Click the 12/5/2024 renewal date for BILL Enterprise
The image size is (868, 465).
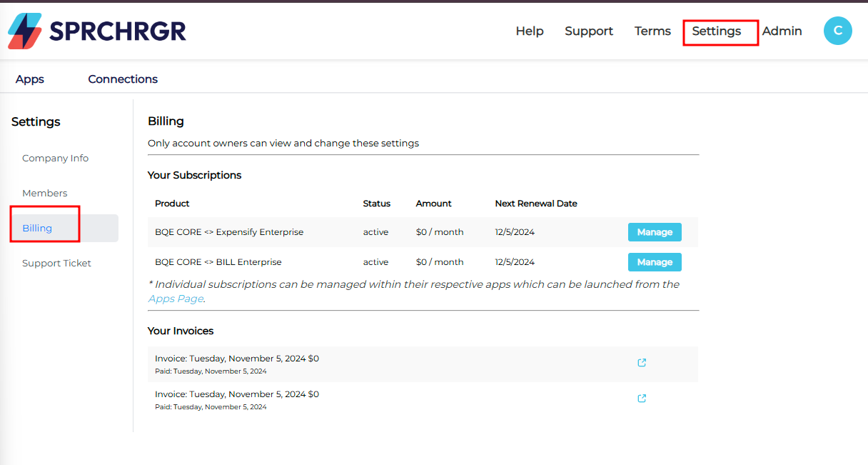[x=515, y=262]
